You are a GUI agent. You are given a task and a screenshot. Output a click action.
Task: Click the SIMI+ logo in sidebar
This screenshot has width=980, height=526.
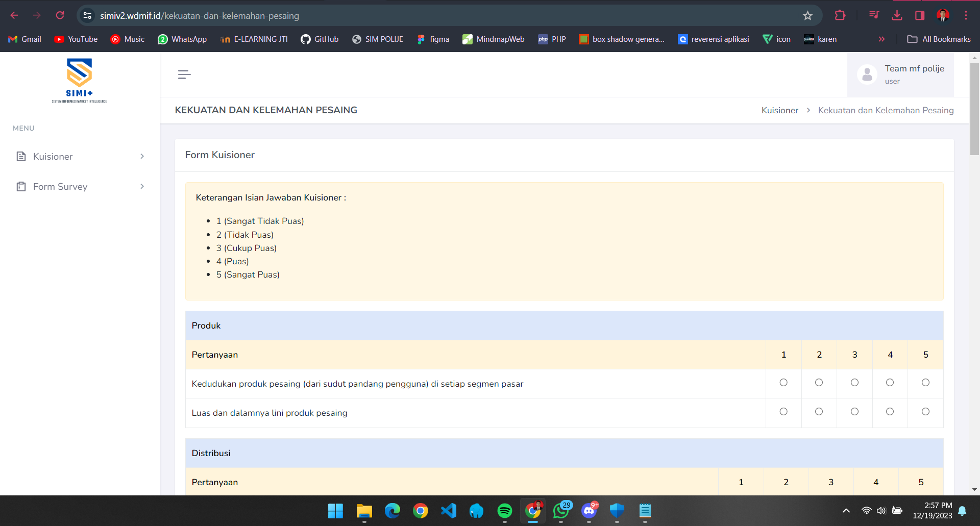(79, 80)
